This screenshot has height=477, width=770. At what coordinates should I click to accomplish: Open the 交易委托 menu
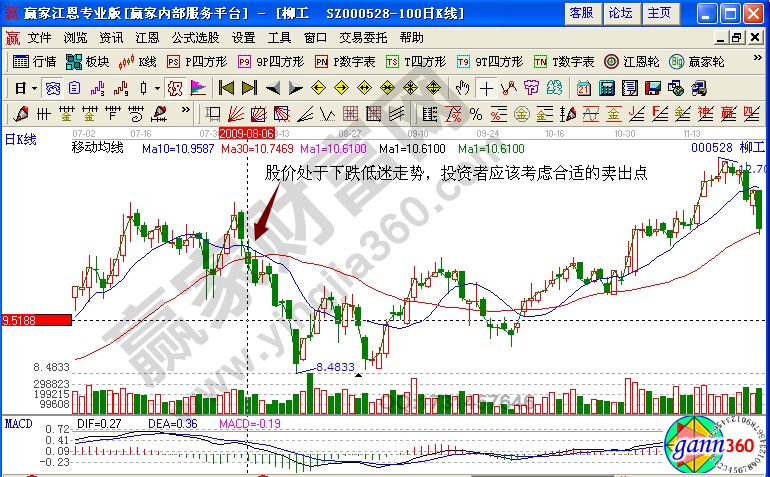(x=363, y=37)
